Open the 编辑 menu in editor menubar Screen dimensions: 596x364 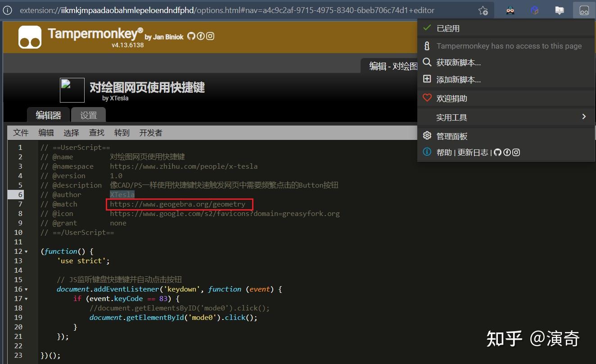click(x=46, y=133)
